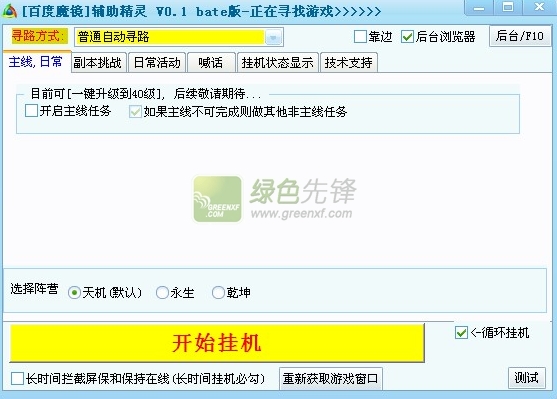The width and height of the screenshot is (557, 399).
Task: Switch to the 副本挑战 tab
Action: (98, 63)
